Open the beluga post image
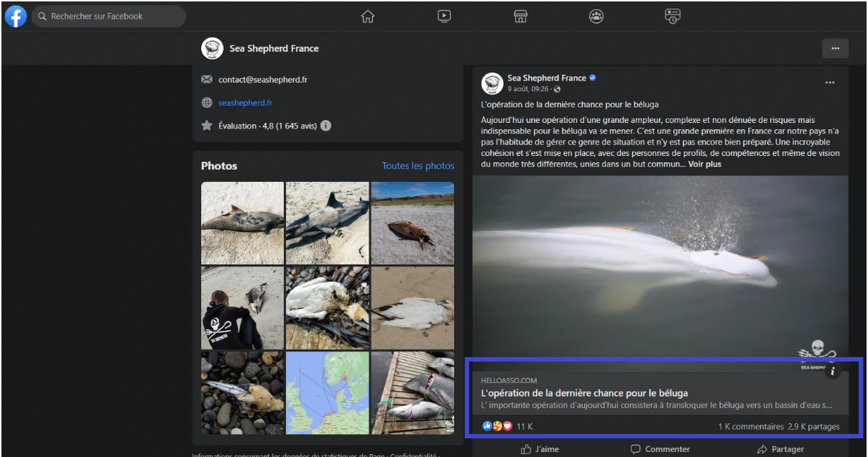Viewport: 868px width, 457px height. 660,273
